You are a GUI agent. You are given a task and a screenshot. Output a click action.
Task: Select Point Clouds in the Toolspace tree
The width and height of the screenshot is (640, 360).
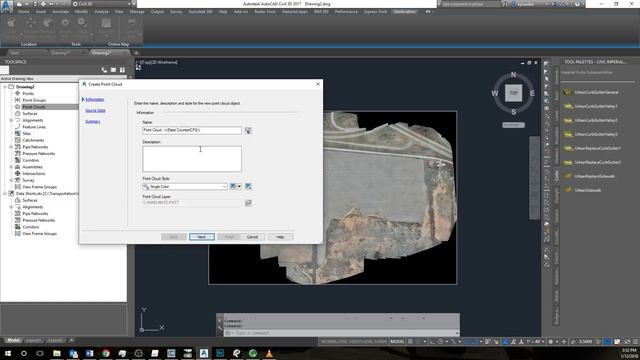[x=34, y=107]
